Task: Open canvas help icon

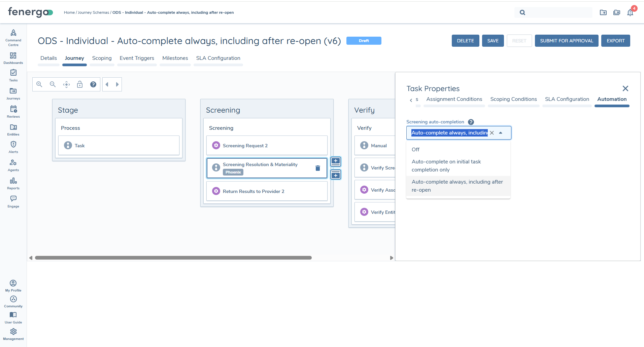Action: [93, 84]
